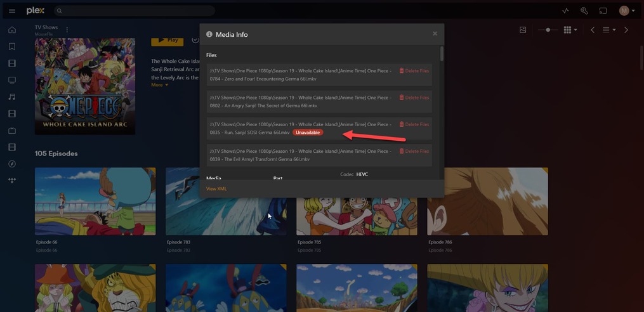Screen dimensions: 644x312
Task: Click the Whole Cake Island Arc poster
Action: pos(85,86)
